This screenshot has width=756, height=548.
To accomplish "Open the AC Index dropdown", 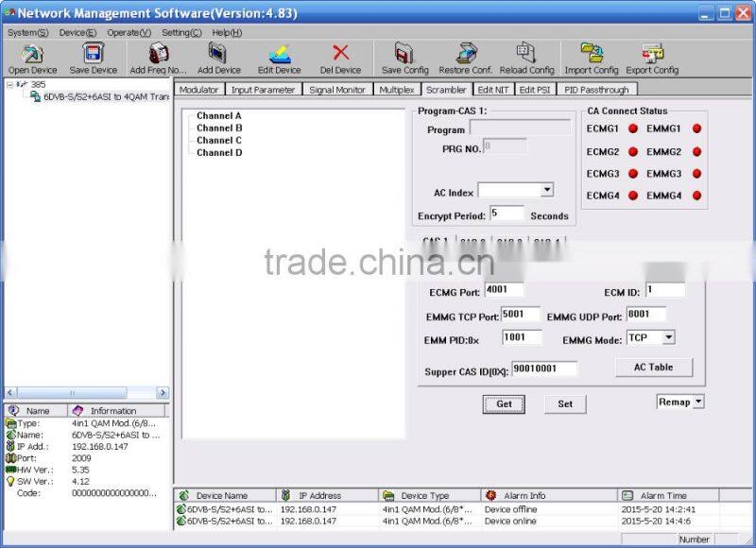I will click(546, 190).
